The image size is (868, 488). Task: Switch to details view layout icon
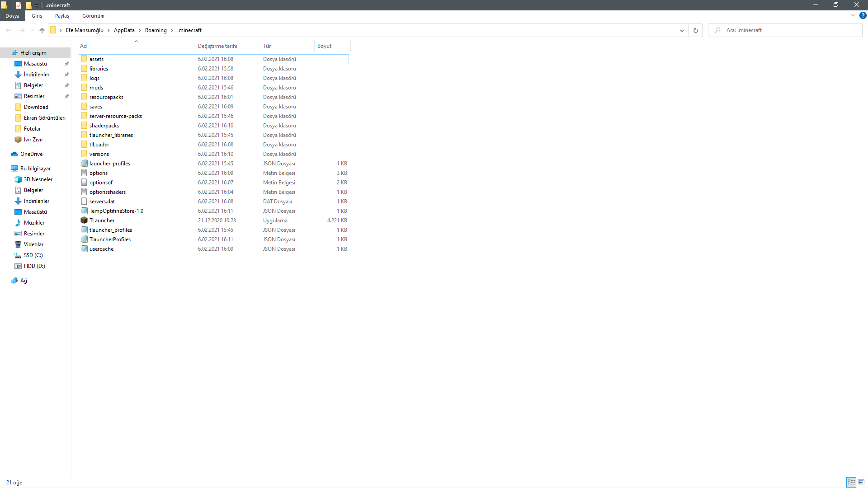851,482
